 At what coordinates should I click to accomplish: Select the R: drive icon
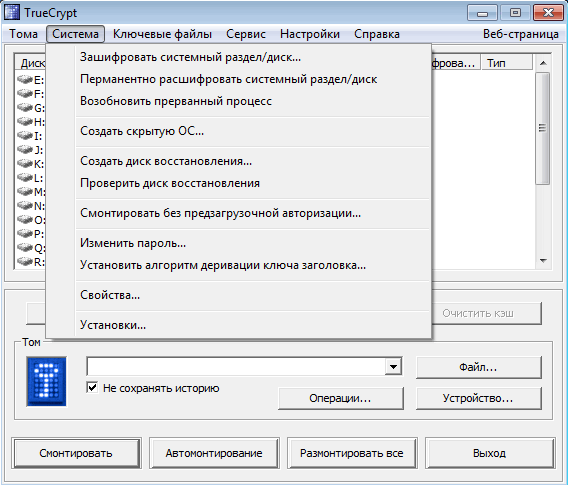click(25, 261)
